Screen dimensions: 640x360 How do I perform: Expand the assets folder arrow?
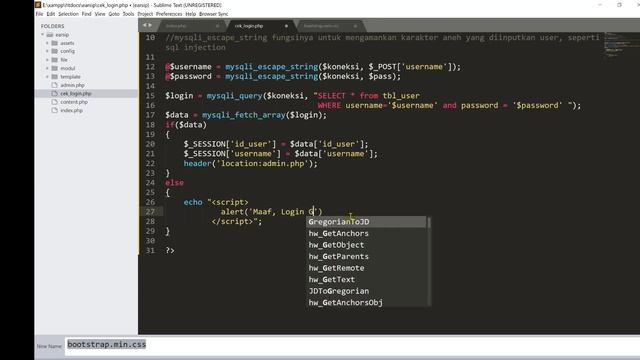(47, 43)
